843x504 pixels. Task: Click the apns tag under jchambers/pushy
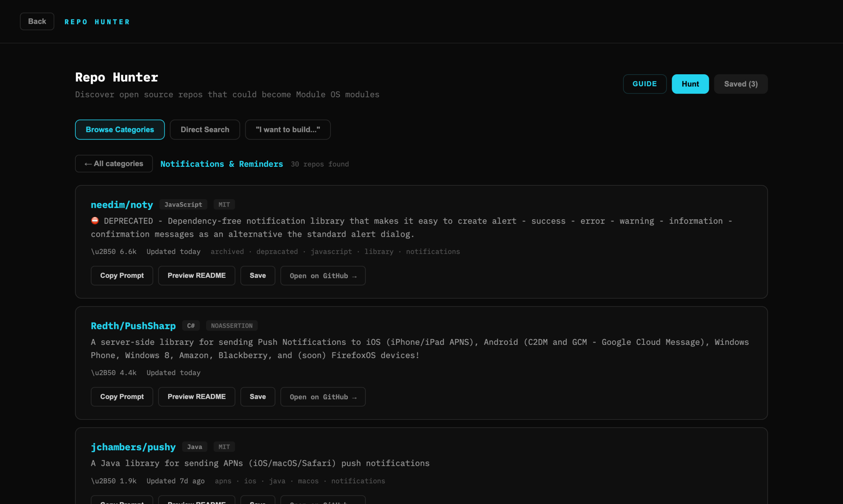(x=223, y=480)
